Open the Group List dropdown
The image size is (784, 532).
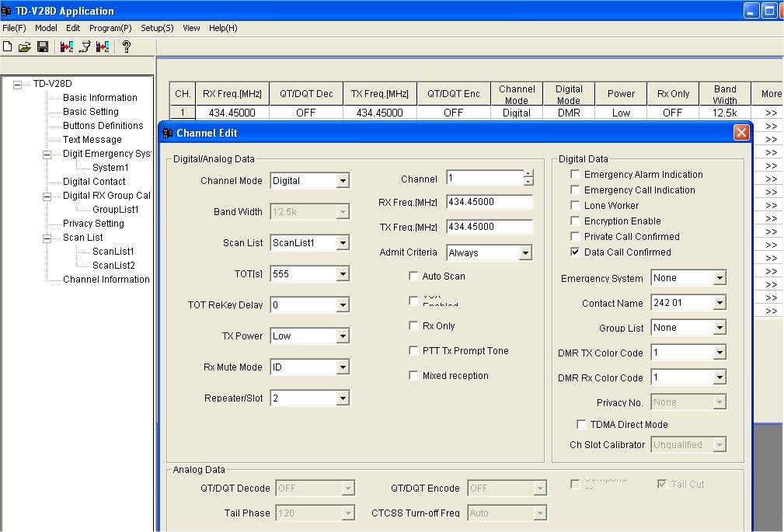[719, 328]
